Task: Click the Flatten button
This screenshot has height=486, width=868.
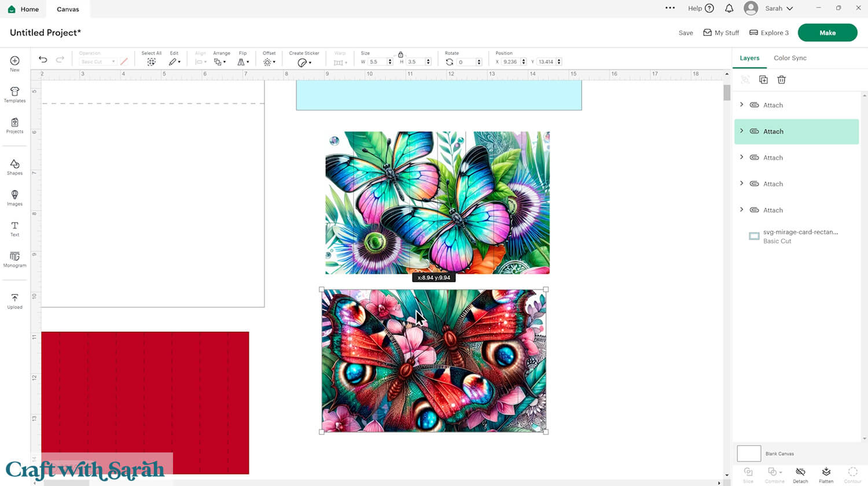Action: click(826, 474)
